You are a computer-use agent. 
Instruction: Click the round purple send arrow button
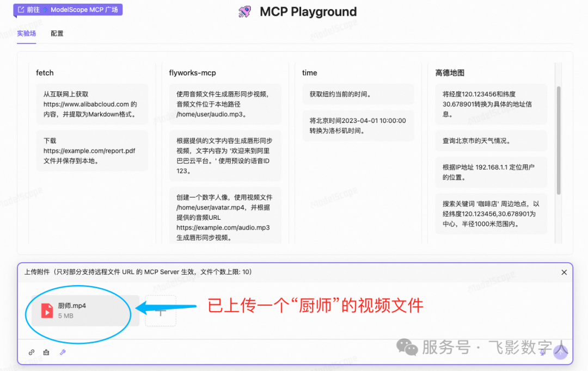pos(561,353)
